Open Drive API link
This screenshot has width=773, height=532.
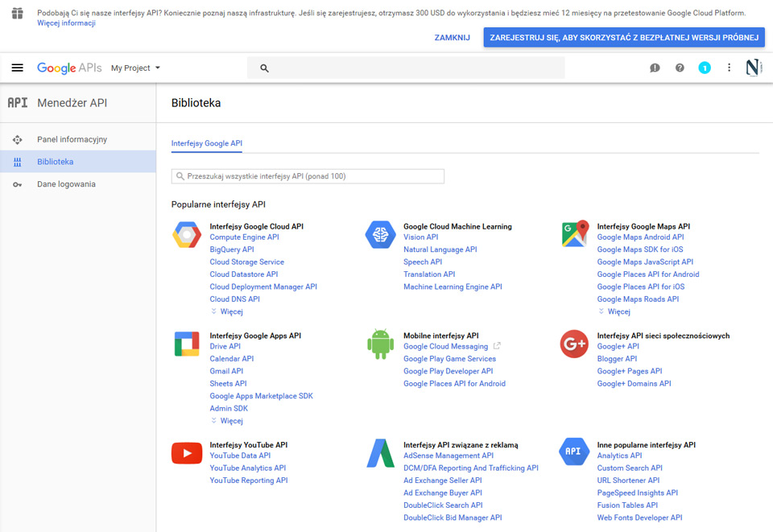click(x=225, y=347)
